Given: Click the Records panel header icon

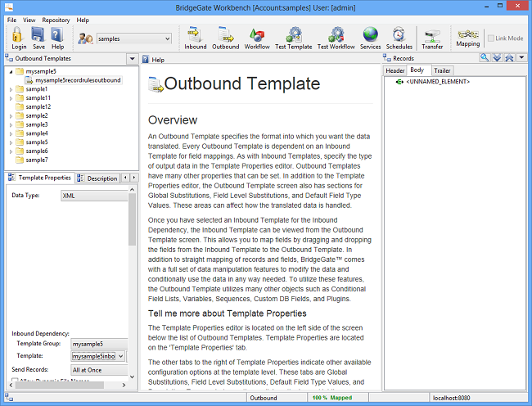Looking at the screenshot, I should tap(387, 57).
